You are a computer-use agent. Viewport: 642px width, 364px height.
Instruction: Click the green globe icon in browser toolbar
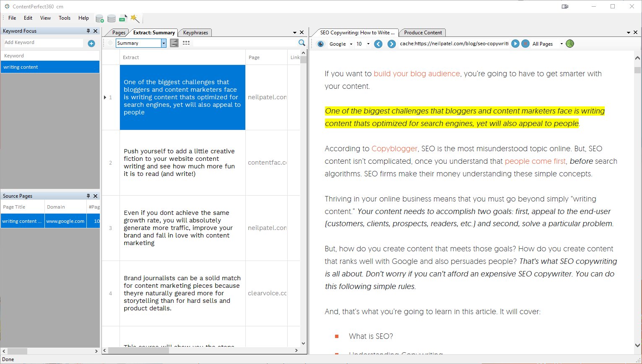pyautogui.click(x=569, y=44)
